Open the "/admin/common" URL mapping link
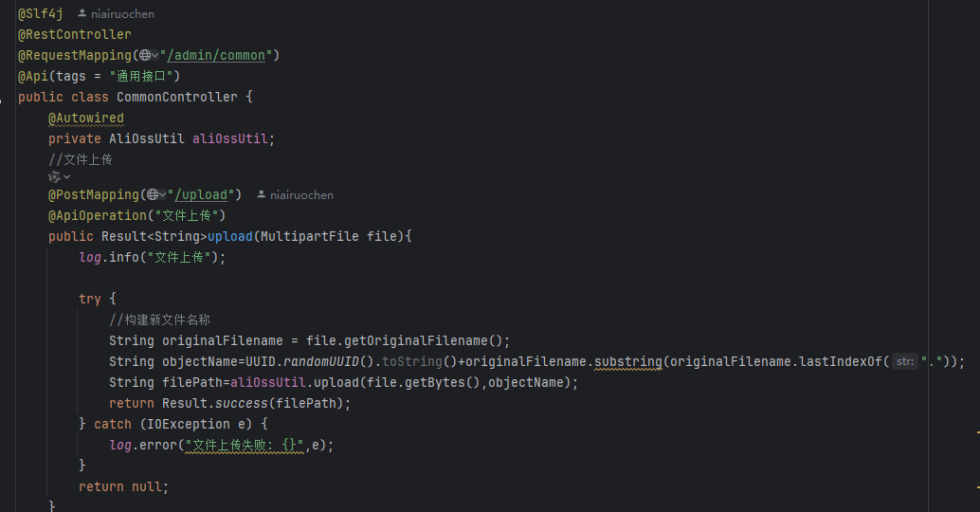Image resolution: width=980 pixels, height=512 pixels. click(x=216, y=56)
